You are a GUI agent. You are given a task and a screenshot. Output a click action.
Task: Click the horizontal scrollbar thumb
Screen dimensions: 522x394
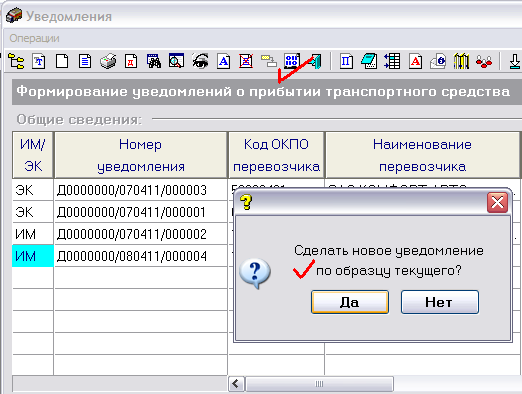coord(319,384)
